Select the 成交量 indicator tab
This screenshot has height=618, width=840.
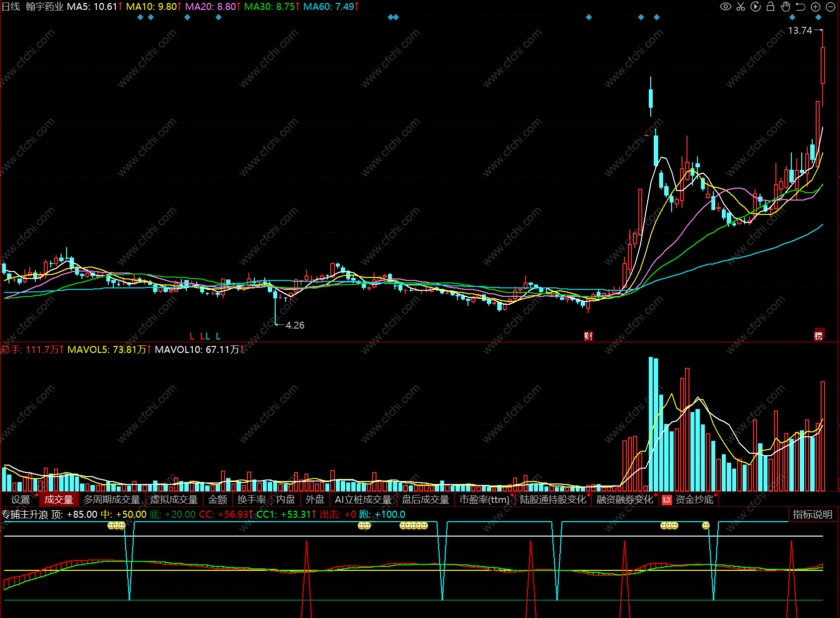tap(59, 499)
